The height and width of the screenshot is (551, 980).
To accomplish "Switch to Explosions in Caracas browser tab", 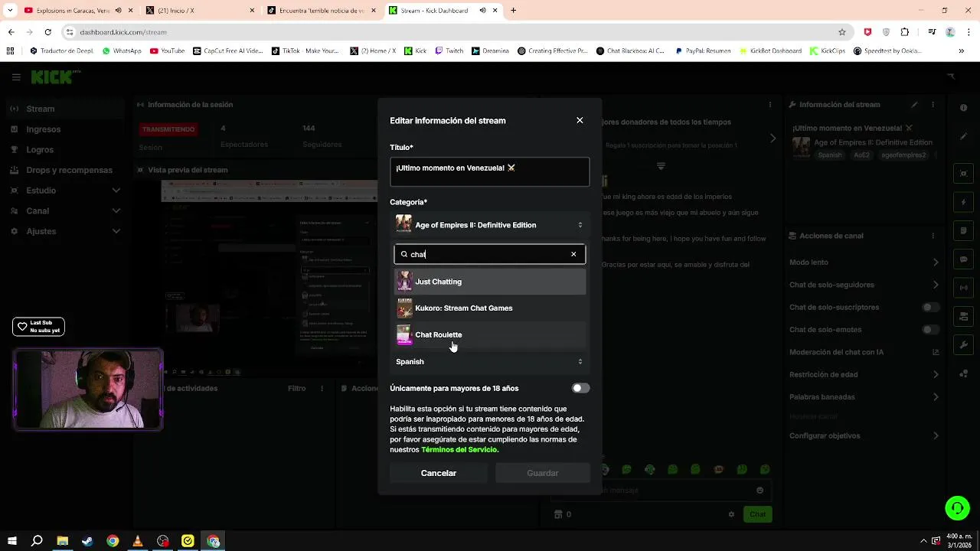I will pos(73,10).
